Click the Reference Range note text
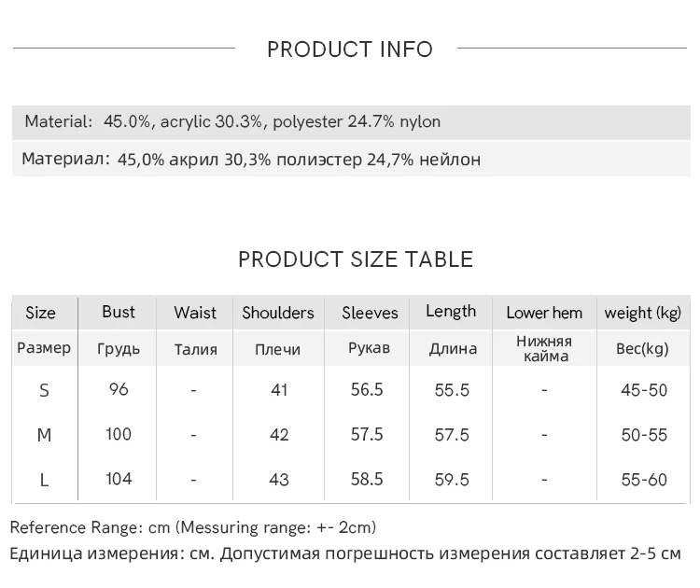Viewport: 700px width, 588px height. click(x=193, y=527)
